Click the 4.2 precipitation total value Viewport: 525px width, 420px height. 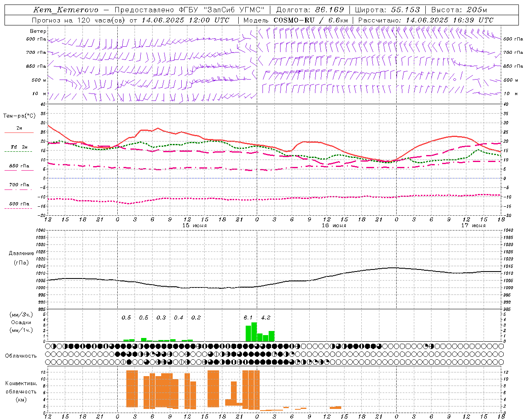point(266,318)
